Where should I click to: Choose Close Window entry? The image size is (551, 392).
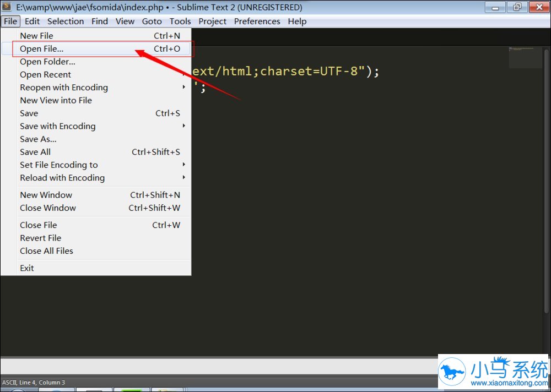coord(96,208)
